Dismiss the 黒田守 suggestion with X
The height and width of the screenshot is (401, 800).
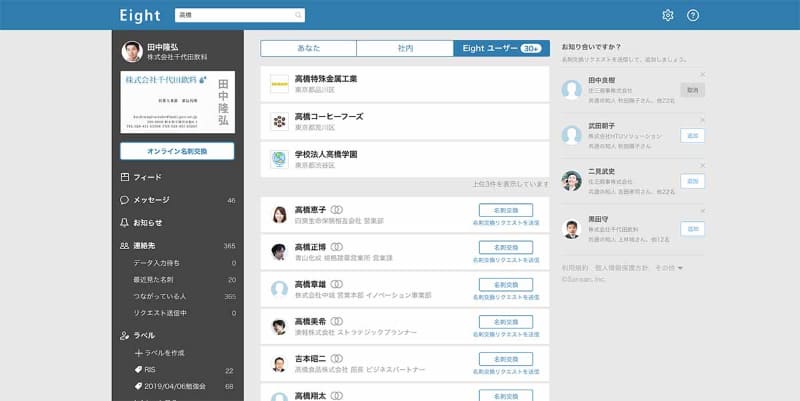click(703, 211)
